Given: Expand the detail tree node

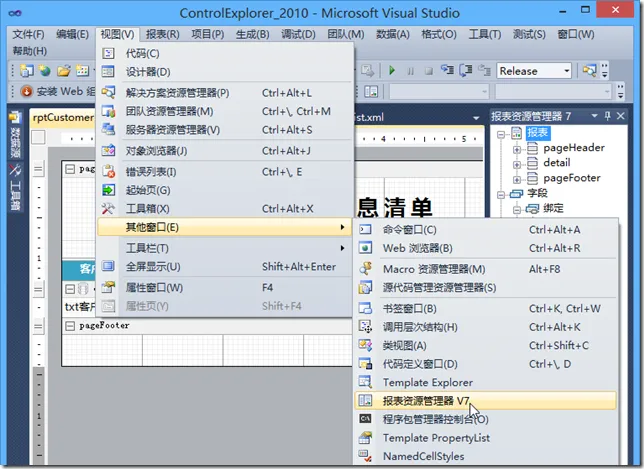Looking at the screenshot, I should [516, 163].
